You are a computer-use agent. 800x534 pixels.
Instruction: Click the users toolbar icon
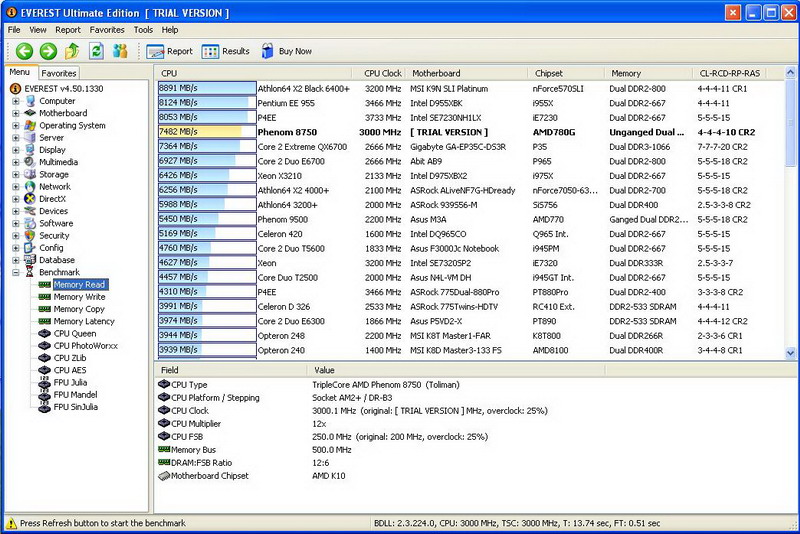[x=120, y=51]
